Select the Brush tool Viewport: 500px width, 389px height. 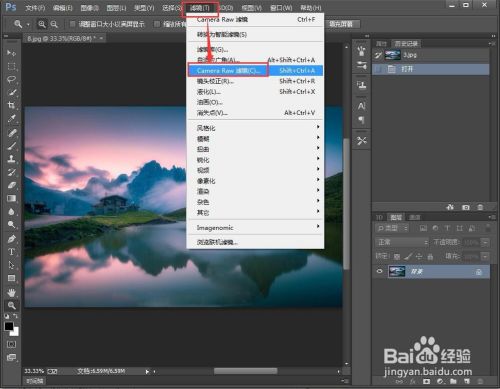[x=11, y=146]
